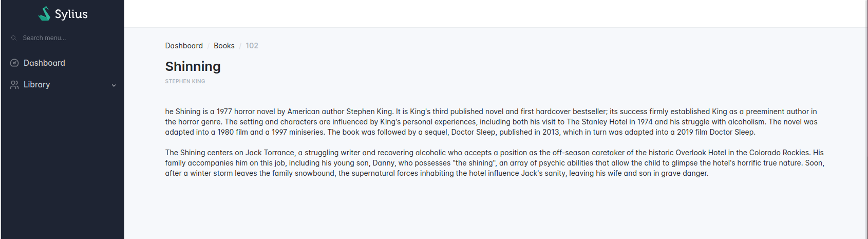Click the green Sylius swan logo icon
The width and height of the screenshot is (868, 239).
(44, 14)
